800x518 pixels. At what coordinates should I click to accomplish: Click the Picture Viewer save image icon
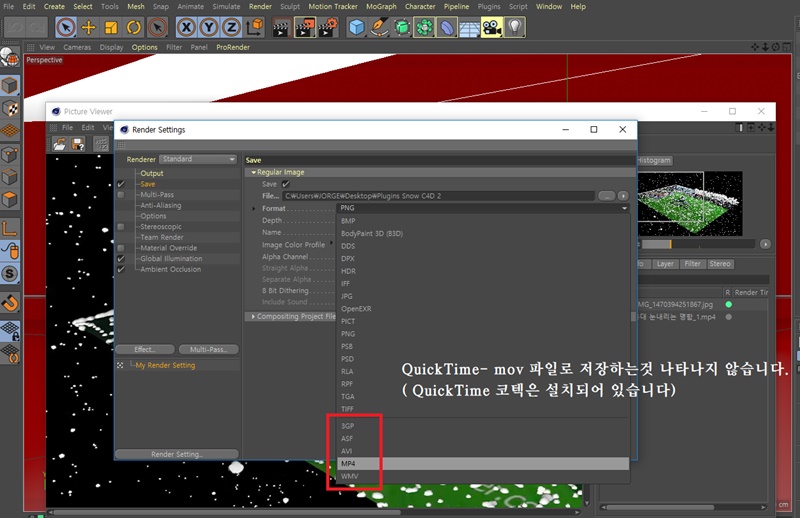click(x=78, y=144)
